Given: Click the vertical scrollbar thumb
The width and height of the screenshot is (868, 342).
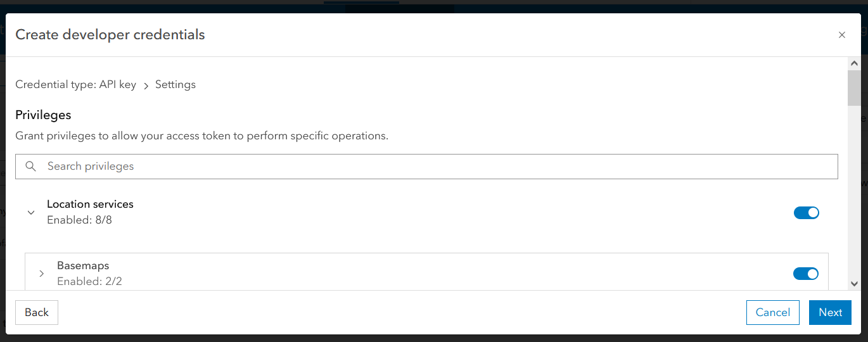Looking at the screenshot, I should (x=854, y=87).
